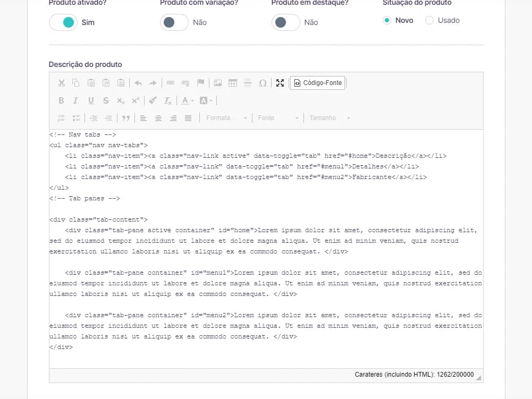Open the text color picker
This screenshot has height=399, width=532.
(187, 100)
